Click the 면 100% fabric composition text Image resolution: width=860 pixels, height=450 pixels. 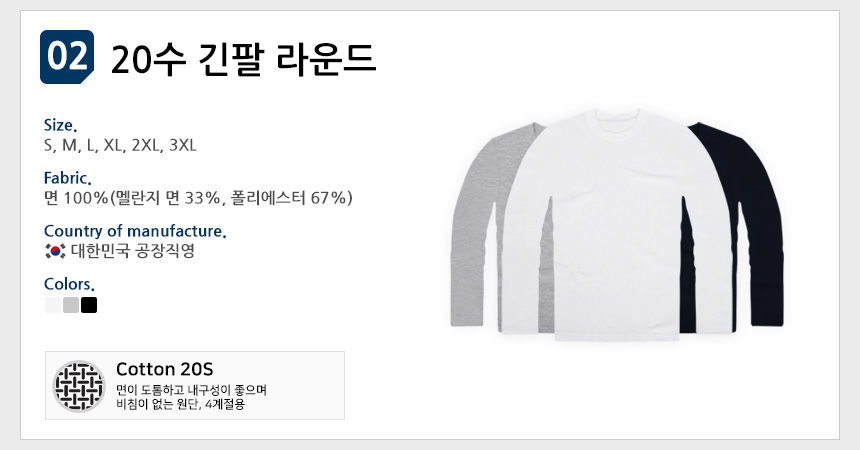coord(198,198)
